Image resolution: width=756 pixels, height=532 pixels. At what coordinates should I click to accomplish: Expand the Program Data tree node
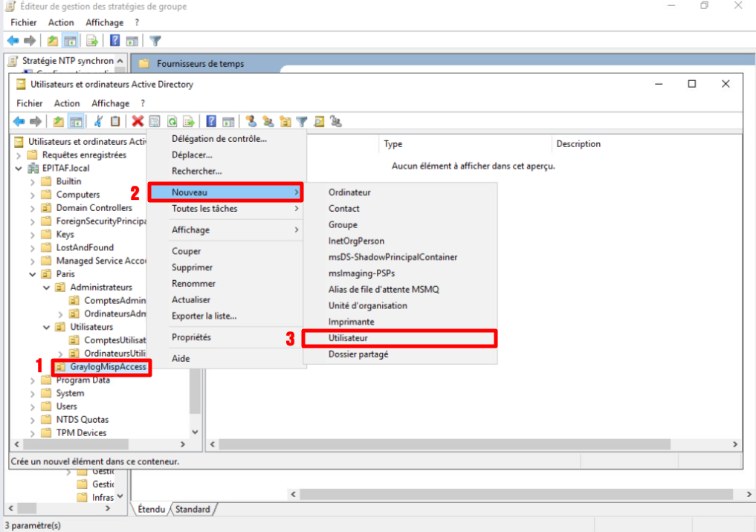coord(33,380)
